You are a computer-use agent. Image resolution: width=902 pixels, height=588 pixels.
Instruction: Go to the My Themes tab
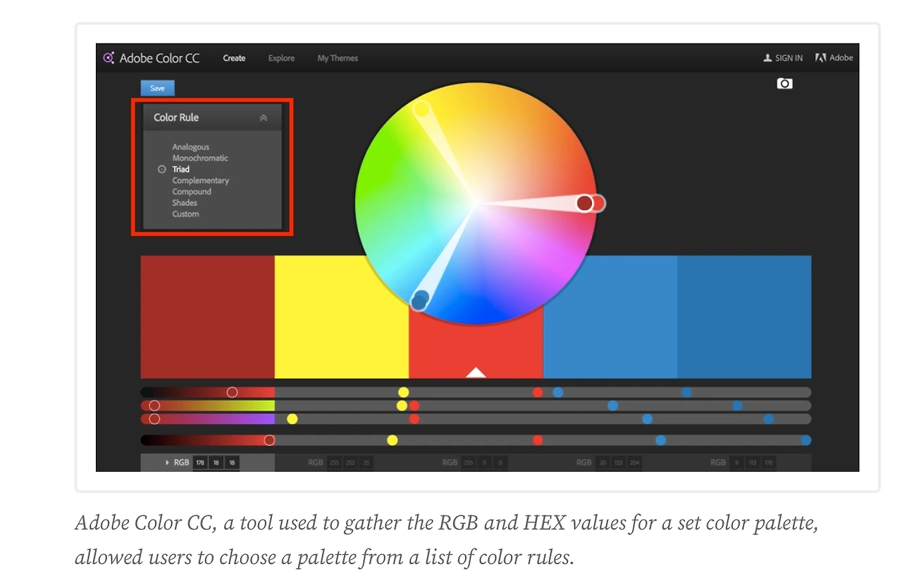(338, 58)
